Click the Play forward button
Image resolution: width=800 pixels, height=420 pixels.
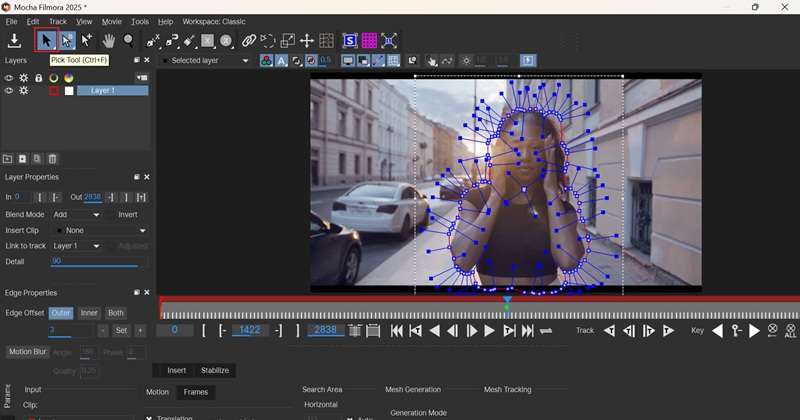[489, 331]
